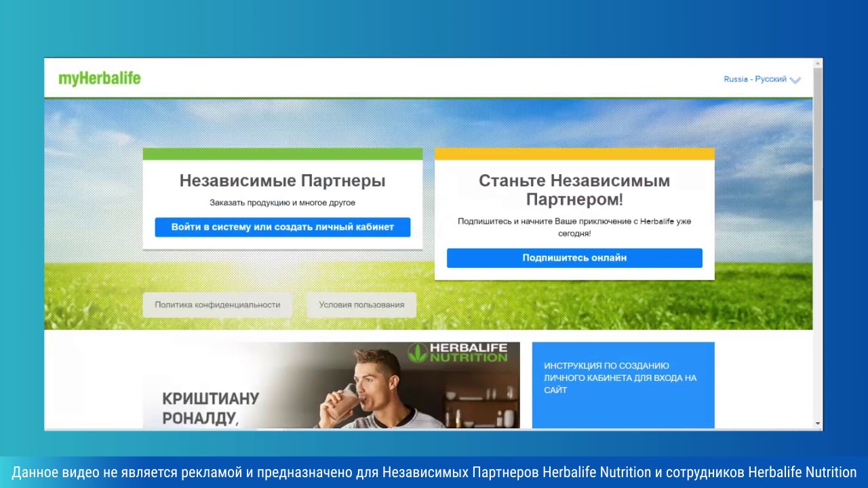The image size is (868, 488).
Task: Click the scroll up arrow of the page scrollbar
Action: [x=818, y=64]
